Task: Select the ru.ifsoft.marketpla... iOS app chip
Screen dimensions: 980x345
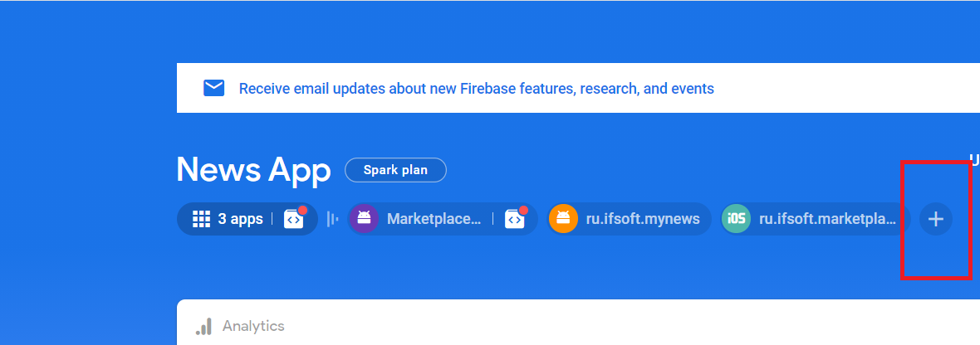Action: [x=828, y=219]
